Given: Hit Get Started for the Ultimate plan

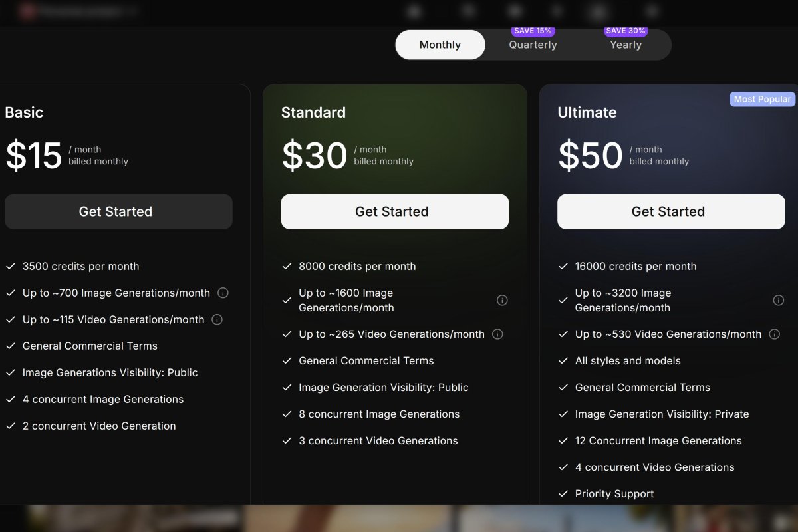Looking at the screenshot, I should click(x=671, y=211).
